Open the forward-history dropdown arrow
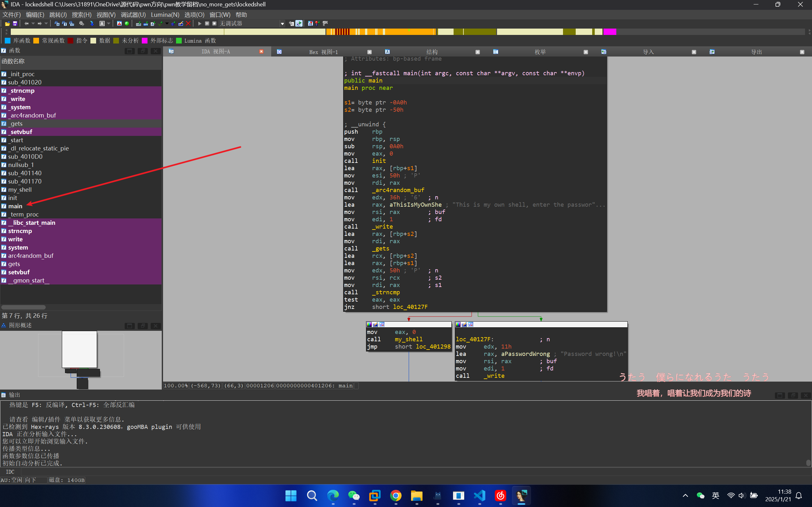 46,23
